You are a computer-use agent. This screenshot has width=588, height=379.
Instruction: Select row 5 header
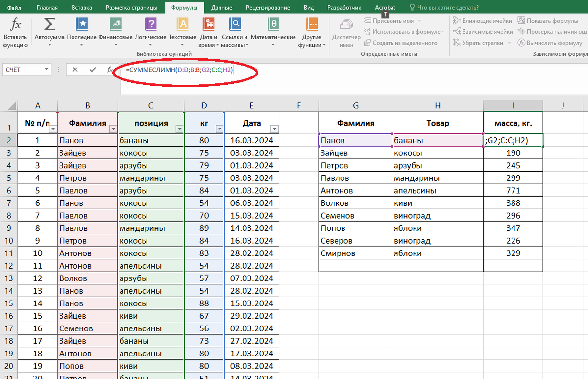(8, 177)
